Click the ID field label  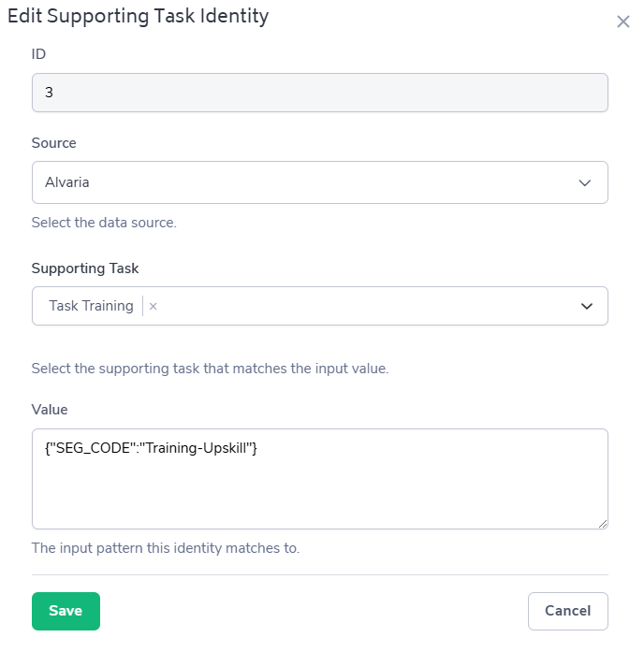pyautogui.click(x=38, y=54)
